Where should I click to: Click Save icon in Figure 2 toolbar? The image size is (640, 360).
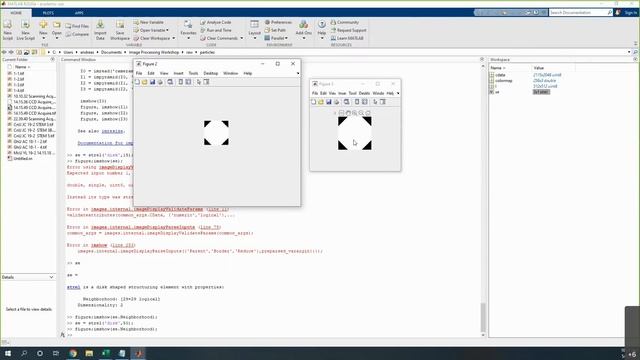click(153, 82)
